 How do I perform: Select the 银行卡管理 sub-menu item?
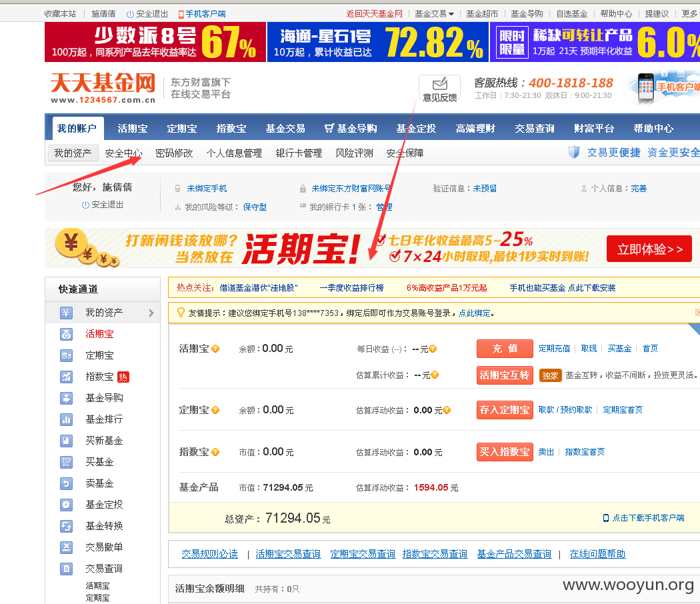coord(299,153)
